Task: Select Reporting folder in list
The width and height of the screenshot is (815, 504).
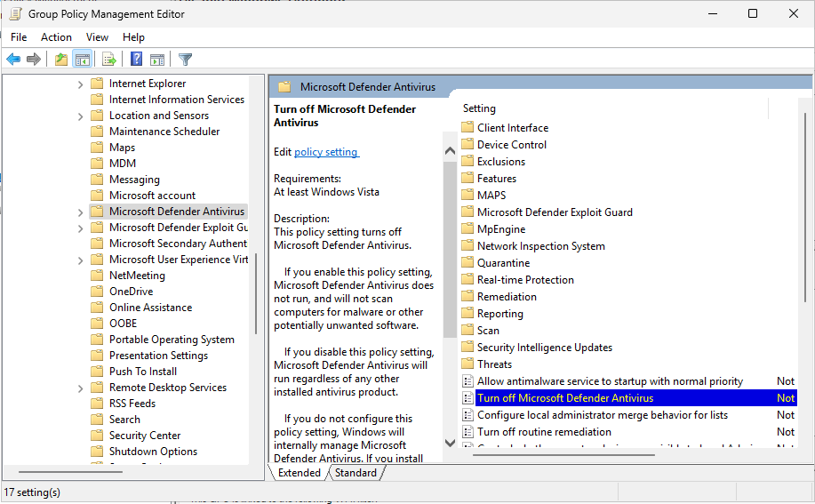Action: [x=500, y=313]
